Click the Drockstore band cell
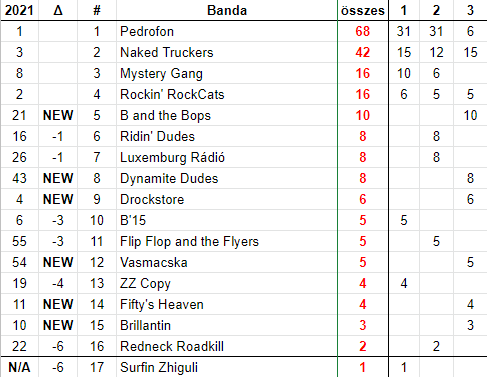Image resolution: width=487 pixels, height=377 pixels. point(227,199)
